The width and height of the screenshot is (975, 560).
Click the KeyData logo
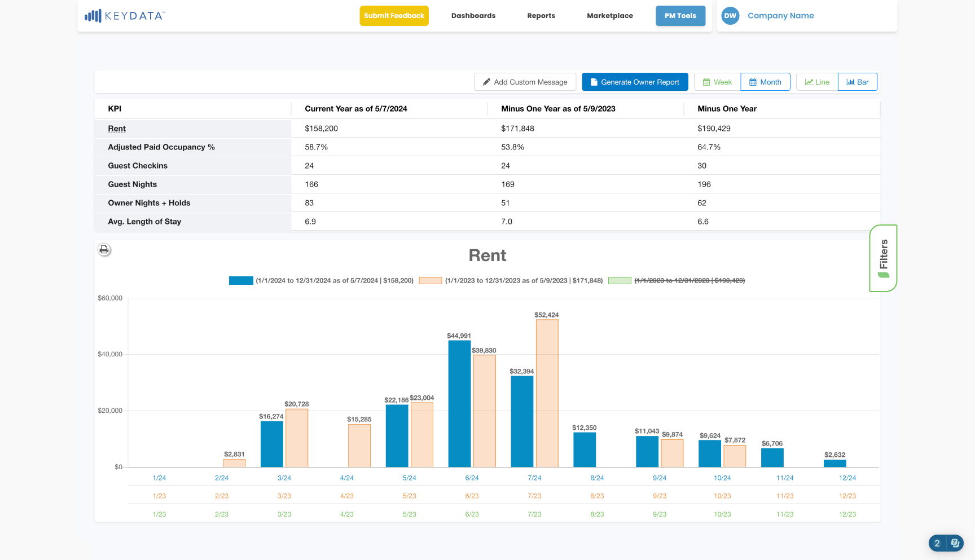point(125,16)
